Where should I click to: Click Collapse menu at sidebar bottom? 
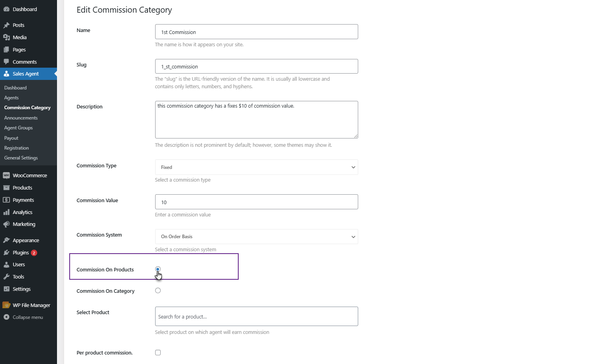(27, 317)
